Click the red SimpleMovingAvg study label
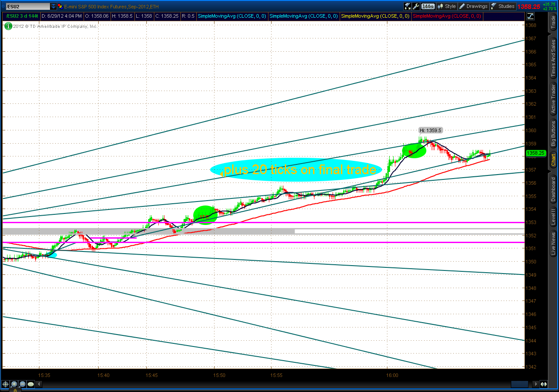 point(447,16)
